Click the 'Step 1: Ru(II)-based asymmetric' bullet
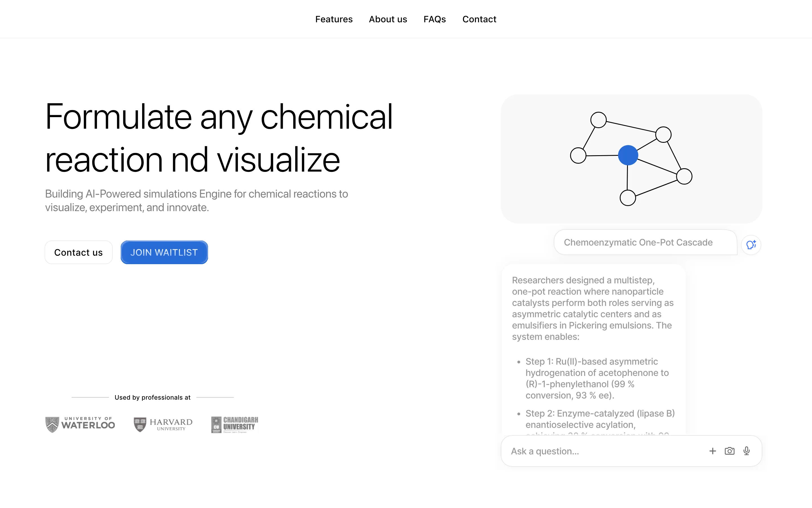Screen dimensions: 812x508 click(x=597, y=378)
